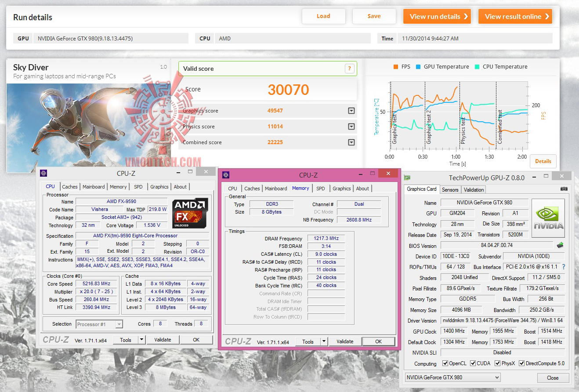
Task: Click the Save button in Run details
Action: (374, 16)
